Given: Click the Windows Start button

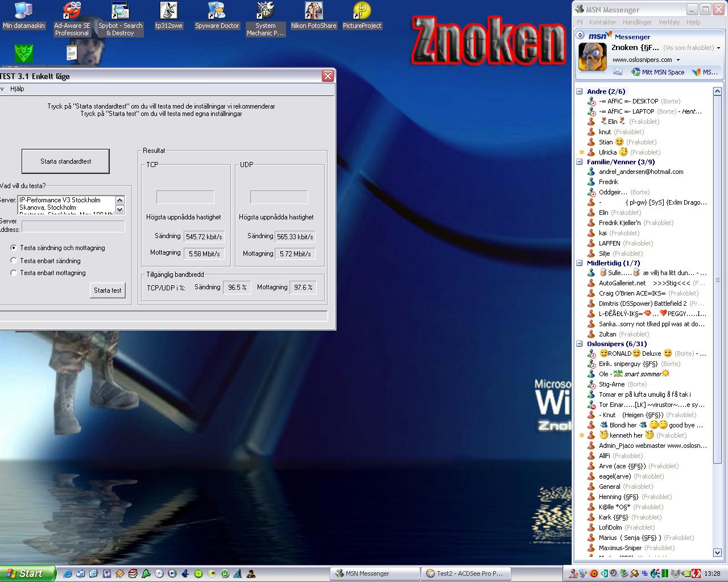Looking at the screenshot, I should (x=27, y=573).
